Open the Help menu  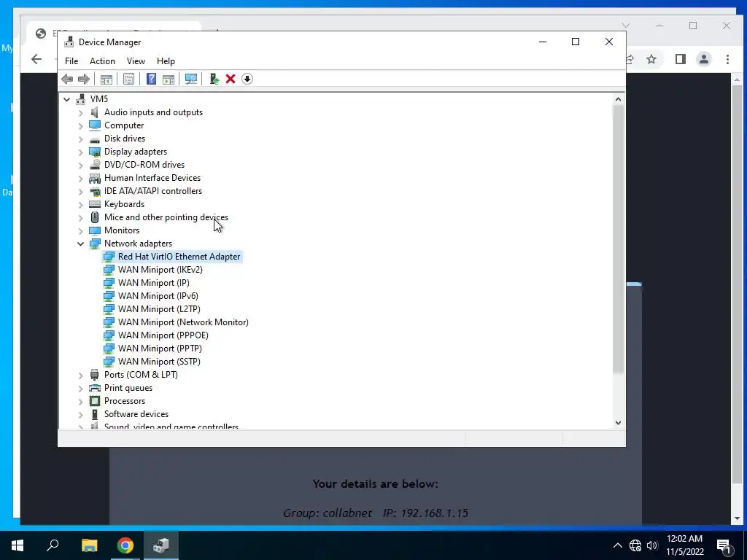pyautogui.click(x=166, y=61)
